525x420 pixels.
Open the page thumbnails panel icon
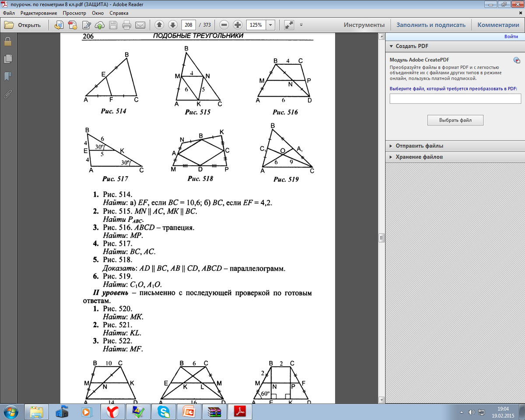point(7,59)
